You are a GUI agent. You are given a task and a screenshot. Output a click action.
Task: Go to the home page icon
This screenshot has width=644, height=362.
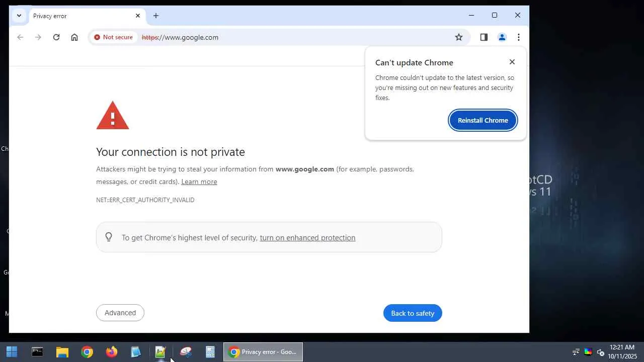pyautogui.click(x=74, y=37)
